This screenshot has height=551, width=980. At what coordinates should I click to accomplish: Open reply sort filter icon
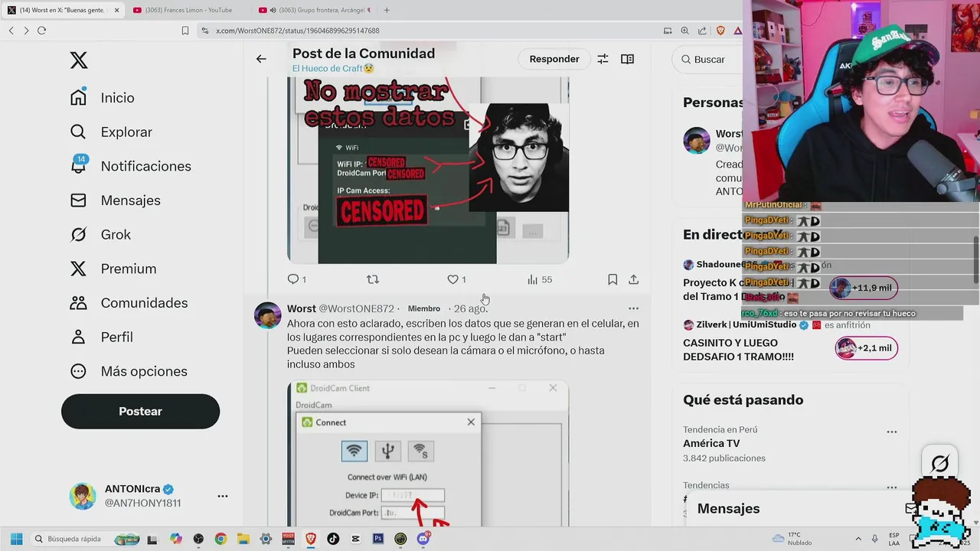pyautogui.click(x=603, y=59)
